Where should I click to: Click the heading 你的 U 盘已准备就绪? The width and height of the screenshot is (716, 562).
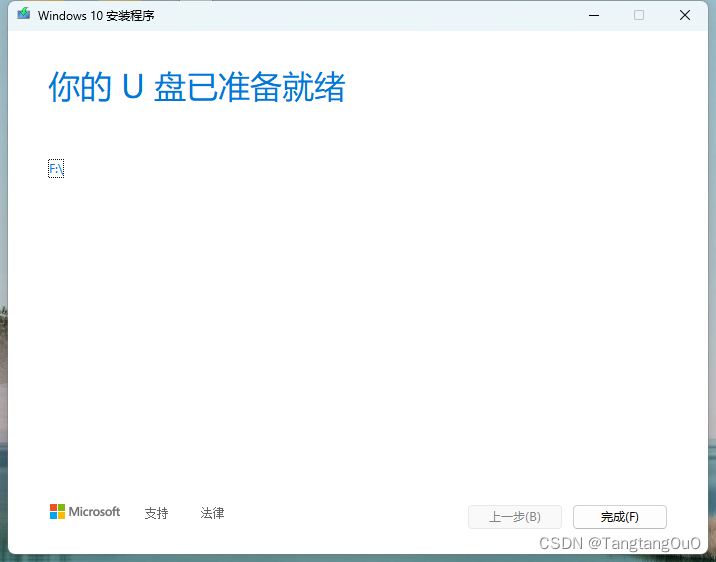pos(197,87)
